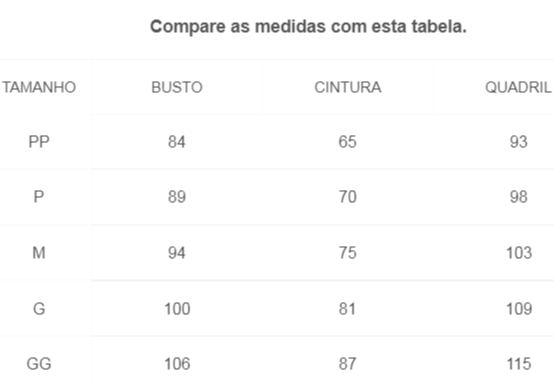Click the waist value 81

pyautogui.click(x=347, y=309)
